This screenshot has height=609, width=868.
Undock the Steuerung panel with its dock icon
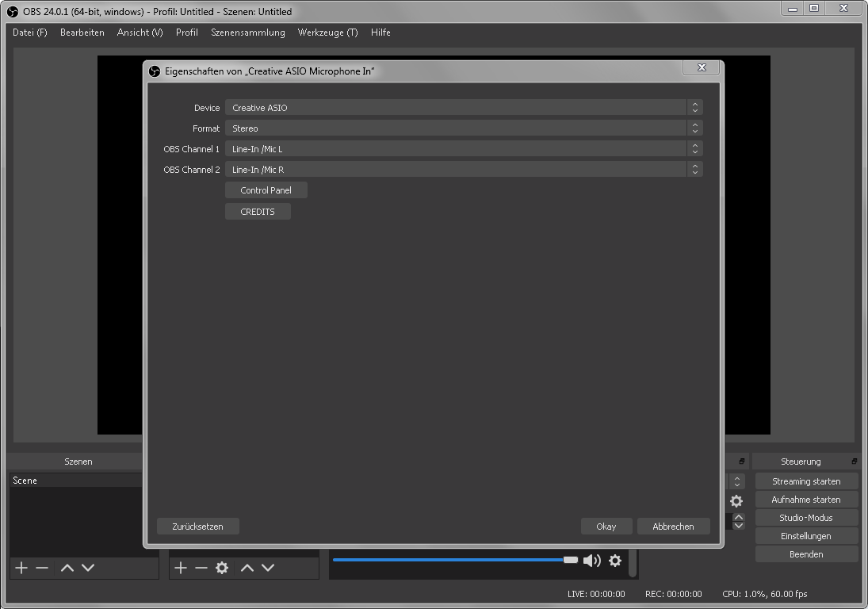click(x=855, y=462)
